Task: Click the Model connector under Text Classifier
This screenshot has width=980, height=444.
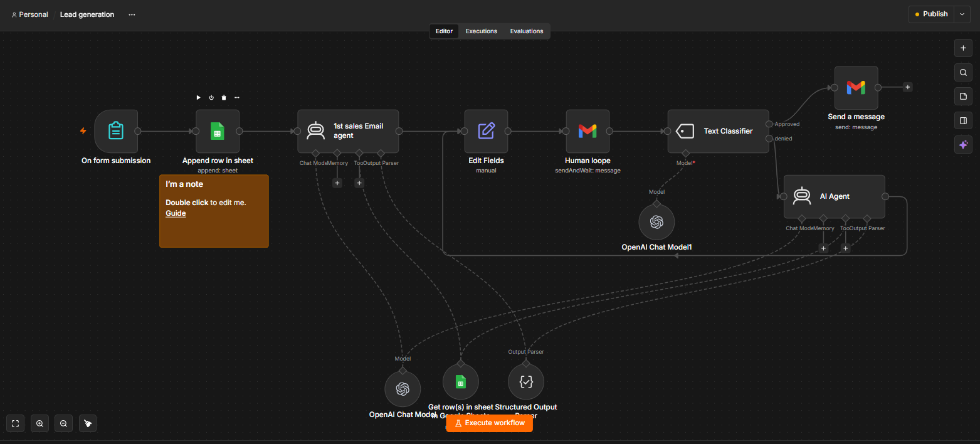Action: (x=685, y=153)
